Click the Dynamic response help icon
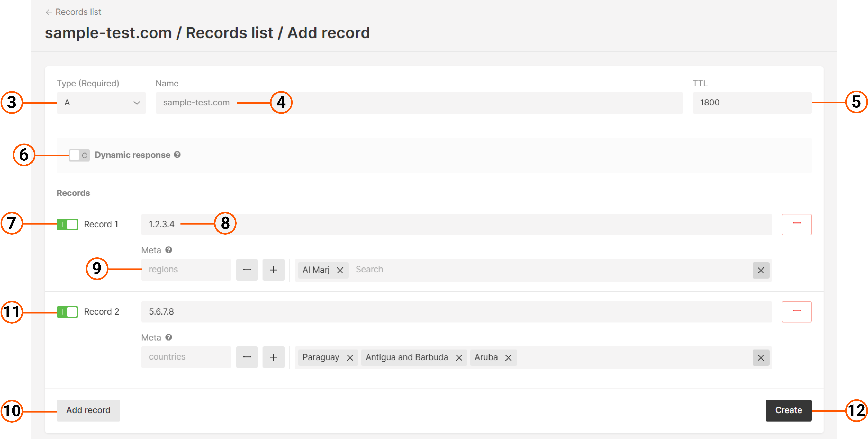The height and width of the screenshot is (439, 868). pos(178,155)
